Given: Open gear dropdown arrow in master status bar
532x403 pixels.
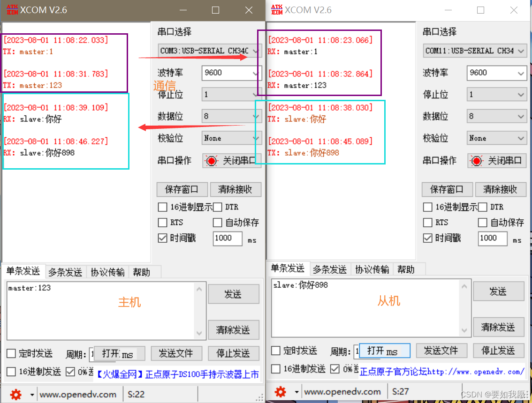Looking at the screenshot, I should [x=32, y=395].
